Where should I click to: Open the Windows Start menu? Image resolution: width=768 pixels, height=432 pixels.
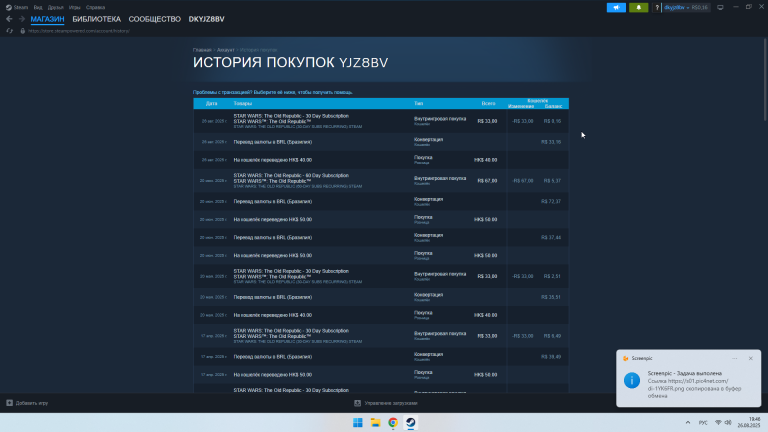click(358, 423)
